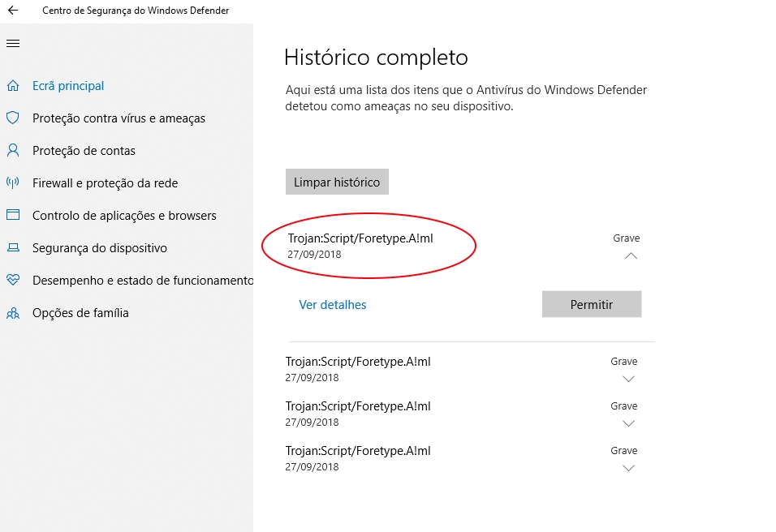Open Controlo de aplicações e browsers
This screenshot has width=776, height=532.
point(124,216)
